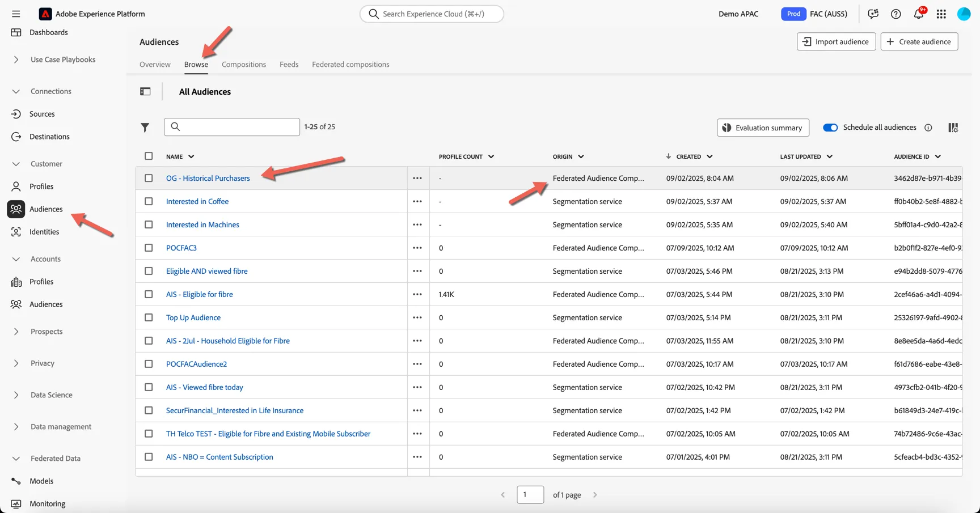Open the audience filter funnel icon
Viewport: 980px width, 513px height.
pyautogui.click(x=145, y=128)
